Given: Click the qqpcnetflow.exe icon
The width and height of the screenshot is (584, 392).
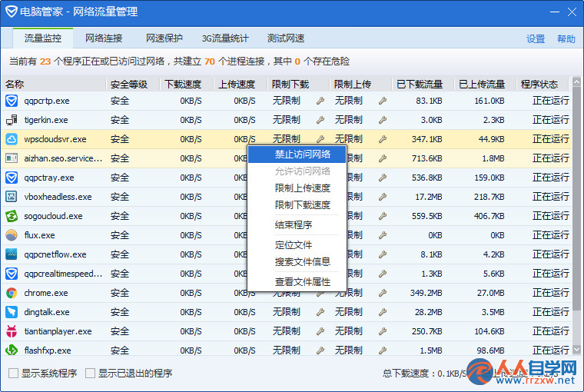Looking at the screenshot, I should 12,254.
